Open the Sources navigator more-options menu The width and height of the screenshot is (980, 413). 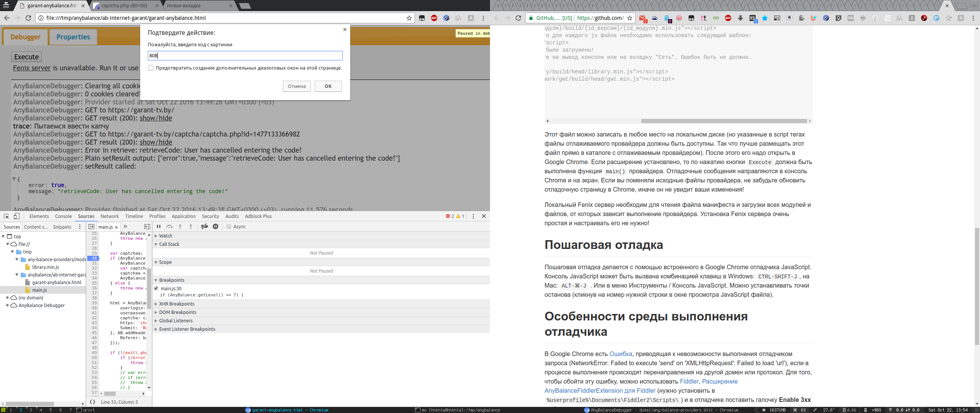(80, 227)
